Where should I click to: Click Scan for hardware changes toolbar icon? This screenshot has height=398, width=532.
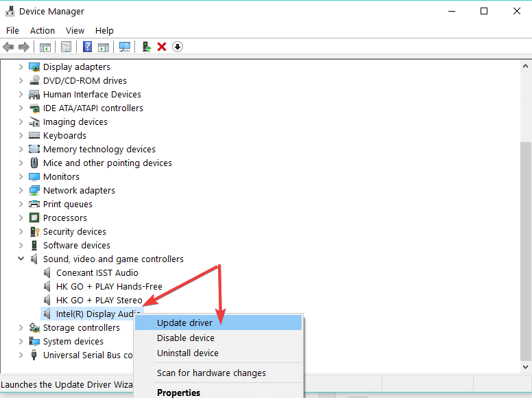point(125,47)
